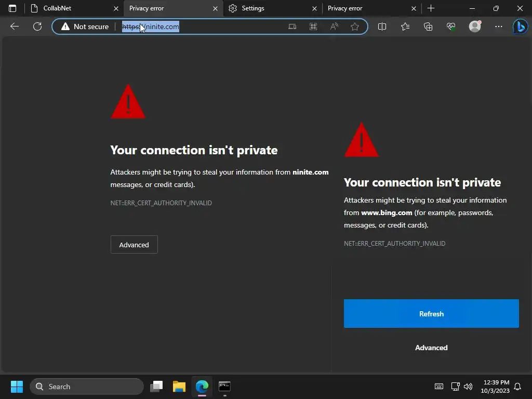Select the bold ninite.com domain text

311,172
